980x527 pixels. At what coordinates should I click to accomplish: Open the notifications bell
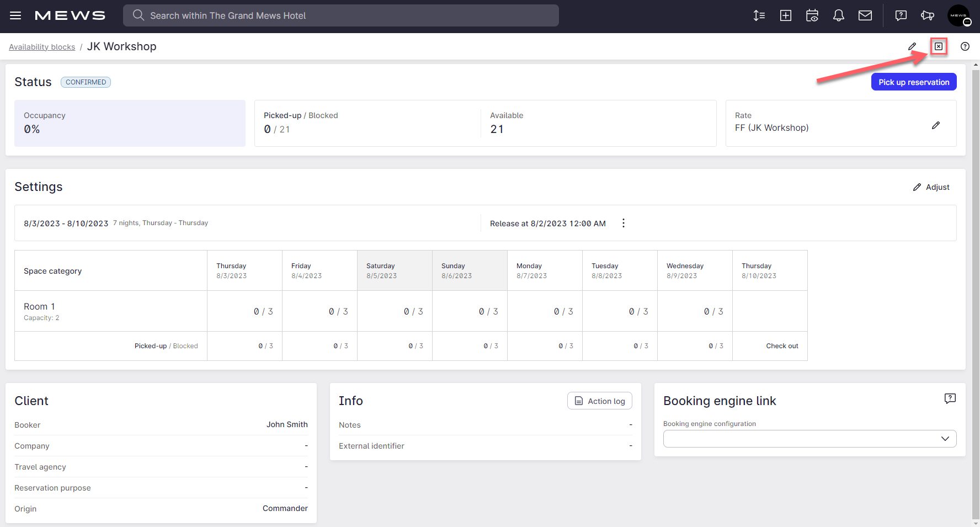click(838, 15)
